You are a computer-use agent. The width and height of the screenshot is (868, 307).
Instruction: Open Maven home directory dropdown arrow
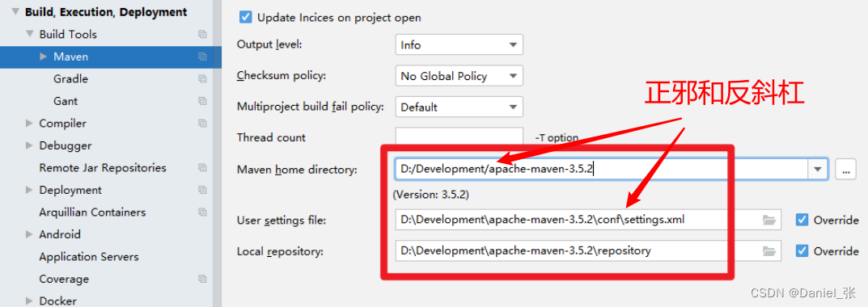818,170
